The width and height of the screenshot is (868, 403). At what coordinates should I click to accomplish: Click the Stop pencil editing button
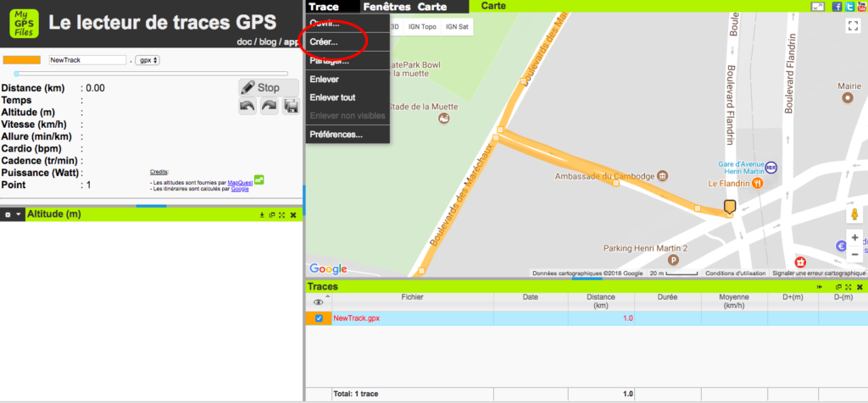(269, 87)
